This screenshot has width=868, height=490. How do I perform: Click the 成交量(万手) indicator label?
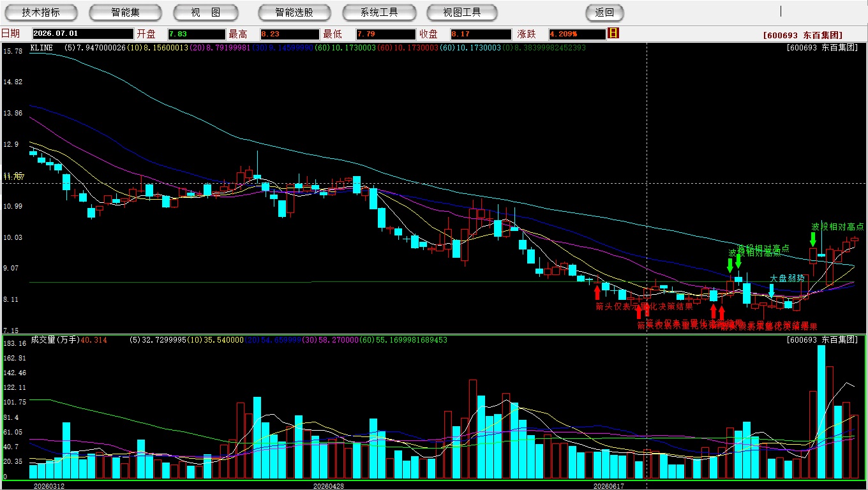tap(55, 340)
